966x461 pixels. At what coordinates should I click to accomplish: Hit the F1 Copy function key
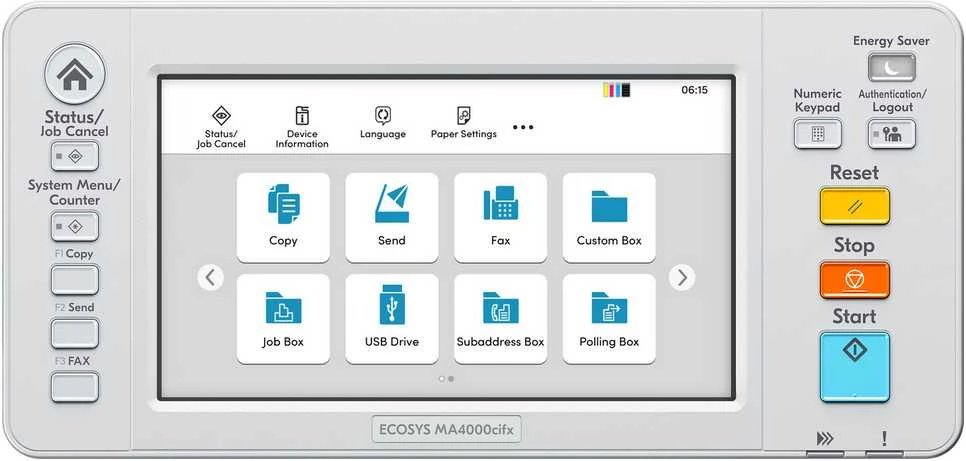(75, 280)
